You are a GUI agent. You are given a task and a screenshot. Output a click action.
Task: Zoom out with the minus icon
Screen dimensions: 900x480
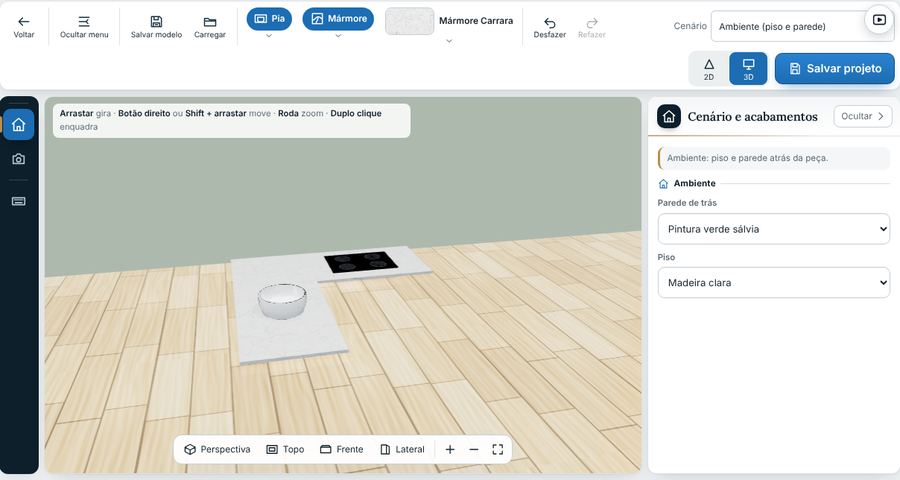click(474, 450)
